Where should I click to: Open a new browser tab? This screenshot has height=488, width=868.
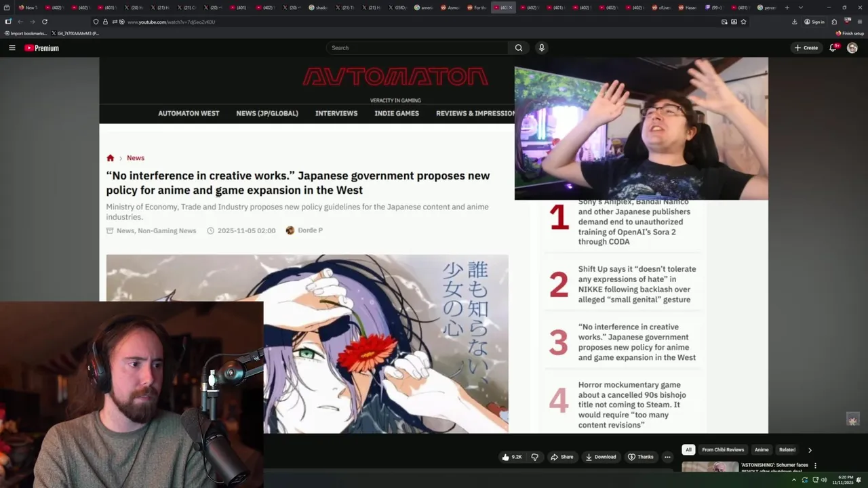(x=787, y=7)
